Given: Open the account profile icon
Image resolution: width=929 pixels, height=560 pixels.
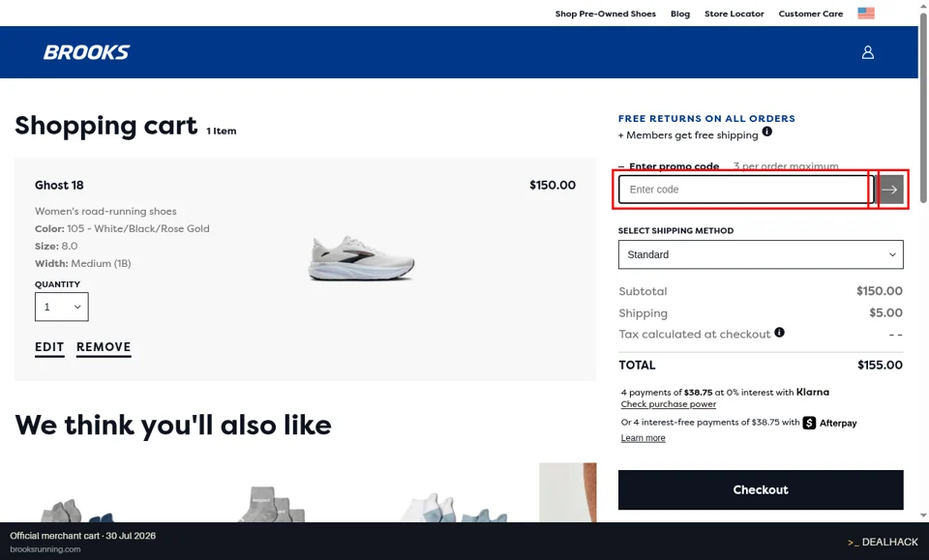Looking at the screenshot, I should coord(867,52).
